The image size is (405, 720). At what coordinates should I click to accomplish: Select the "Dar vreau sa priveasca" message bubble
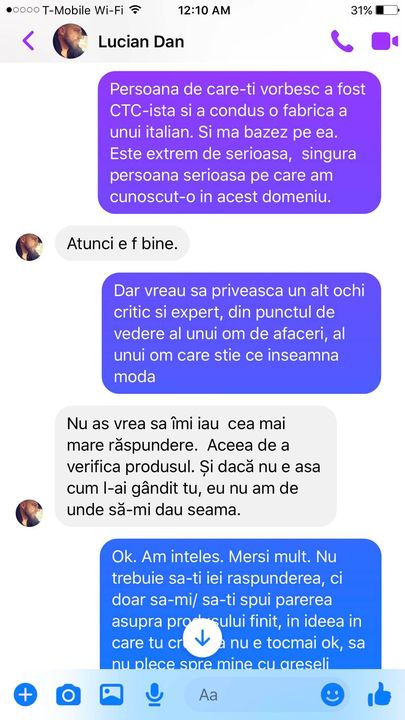tap(241, 333)
